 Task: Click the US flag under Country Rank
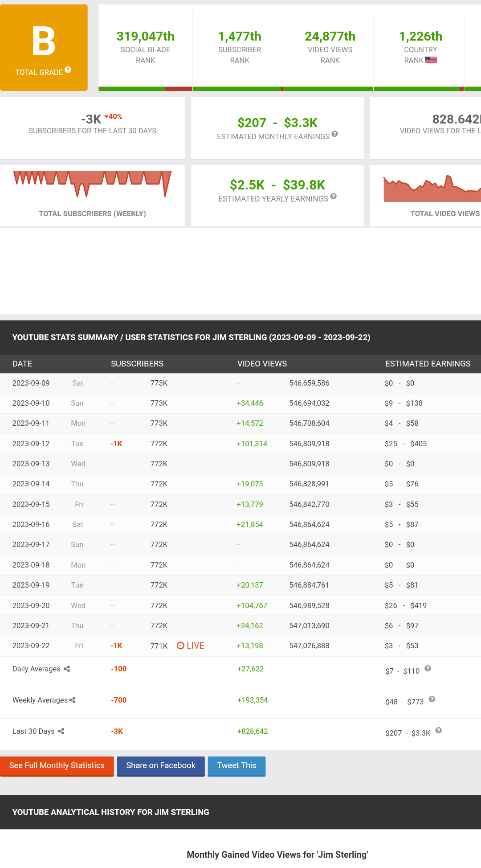(431, 60)
